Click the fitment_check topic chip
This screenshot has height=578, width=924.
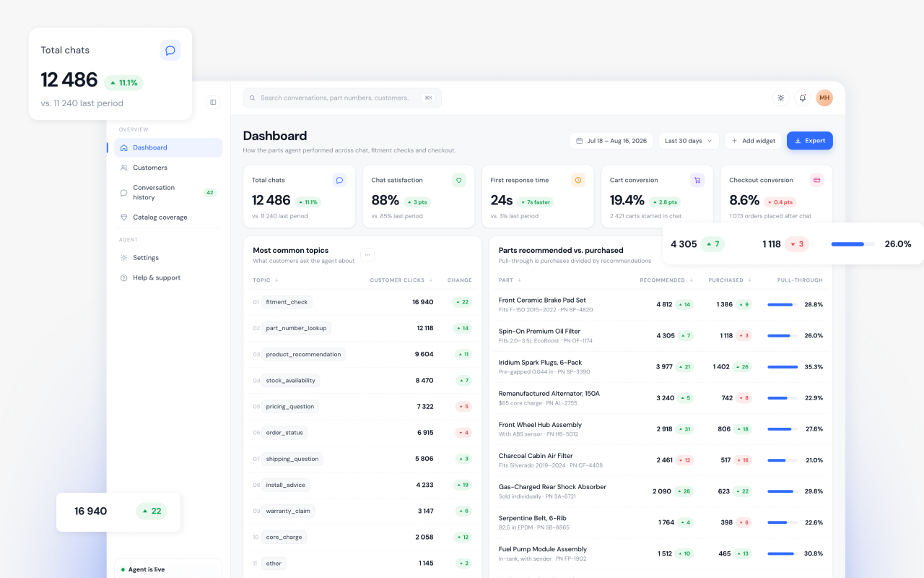[x=287, y=302]
